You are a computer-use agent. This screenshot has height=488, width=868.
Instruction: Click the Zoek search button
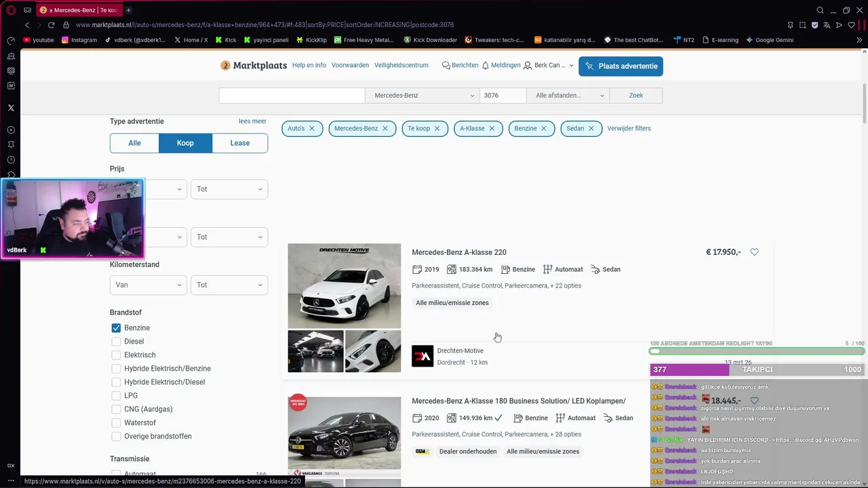click(x=636, y=96)
